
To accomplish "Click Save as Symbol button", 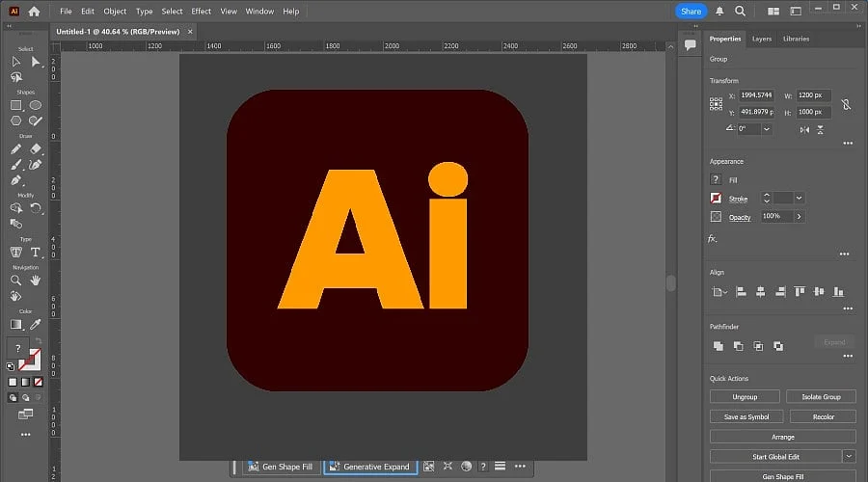I will (x=746, y=416).
